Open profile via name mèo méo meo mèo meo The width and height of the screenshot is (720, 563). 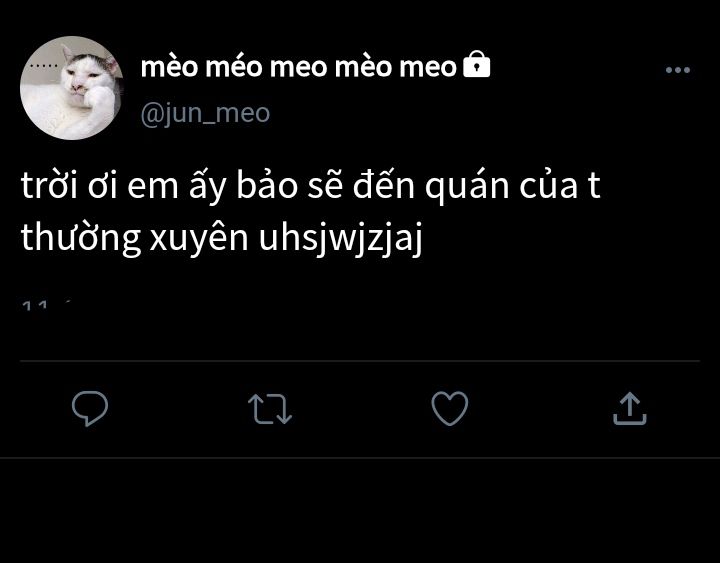[298, 67]
